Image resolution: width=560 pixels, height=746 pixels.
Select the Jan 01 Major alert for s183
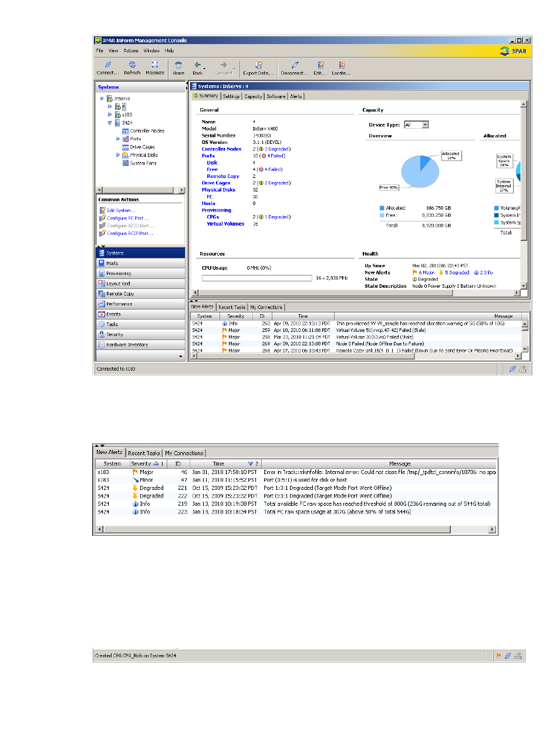(x=296, y=472)
